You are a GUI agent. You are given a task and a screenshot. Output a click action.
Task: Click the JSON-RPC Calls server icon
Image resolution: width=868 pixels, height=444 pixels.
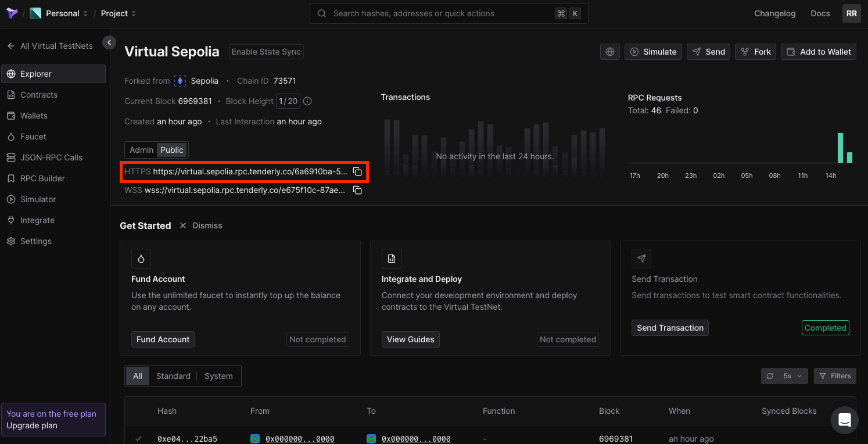pos(11,157)
